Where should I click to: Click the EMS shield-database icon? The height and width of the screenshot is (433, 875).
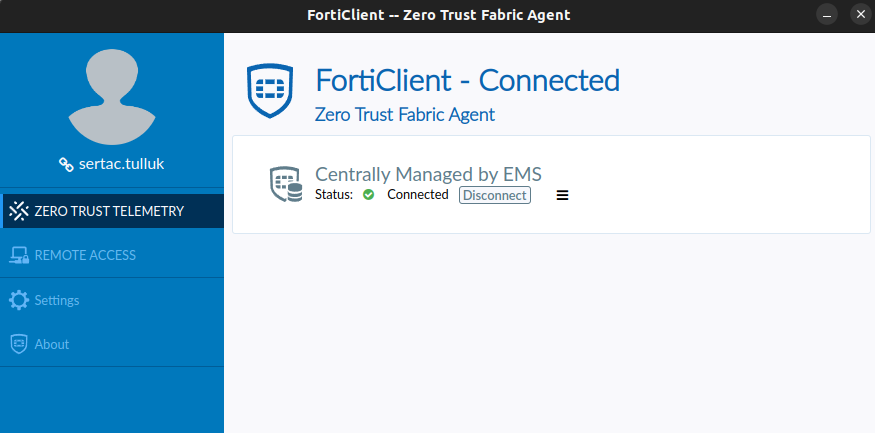pos(286,184)
